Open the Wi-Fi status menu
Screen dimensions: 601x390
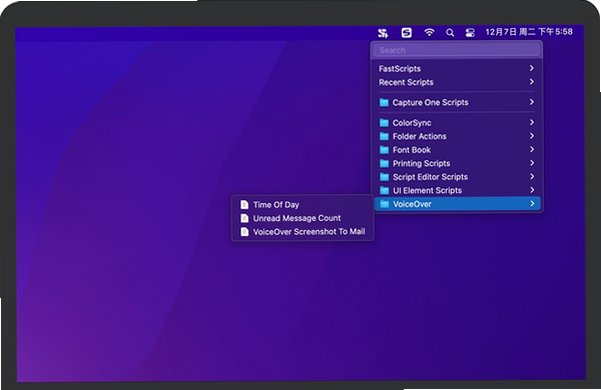click(x=429, y=33)
